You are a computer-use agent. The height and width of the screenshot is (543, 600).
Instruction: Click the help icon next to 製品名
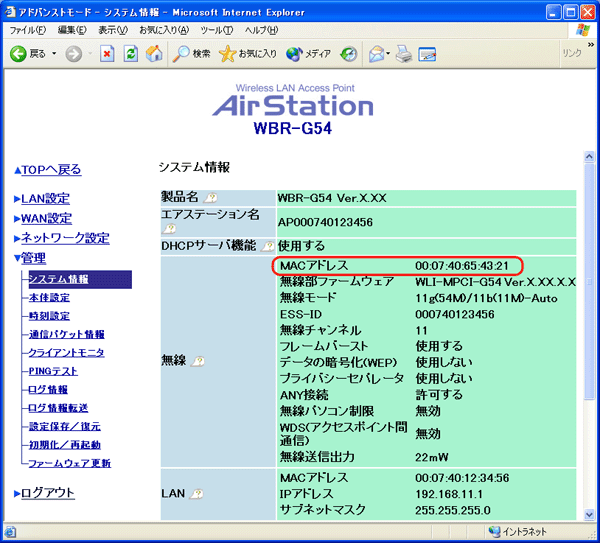pos(210,198)
